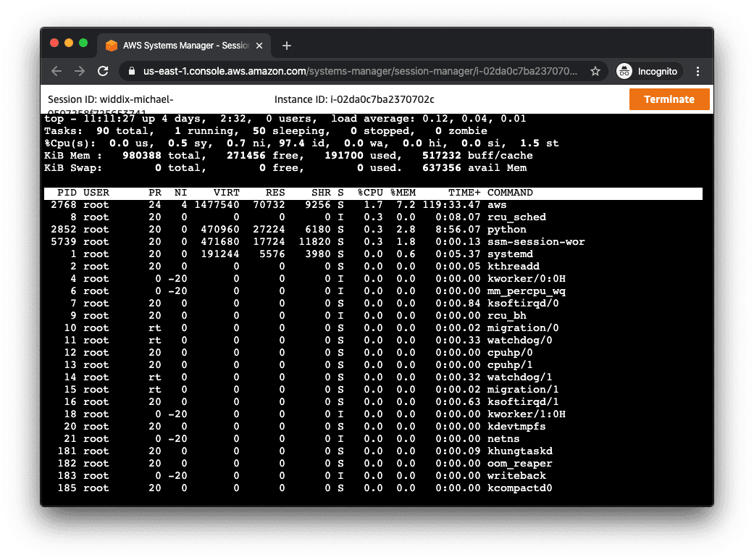Bookmark this page with the star

[x=595, y=71]
